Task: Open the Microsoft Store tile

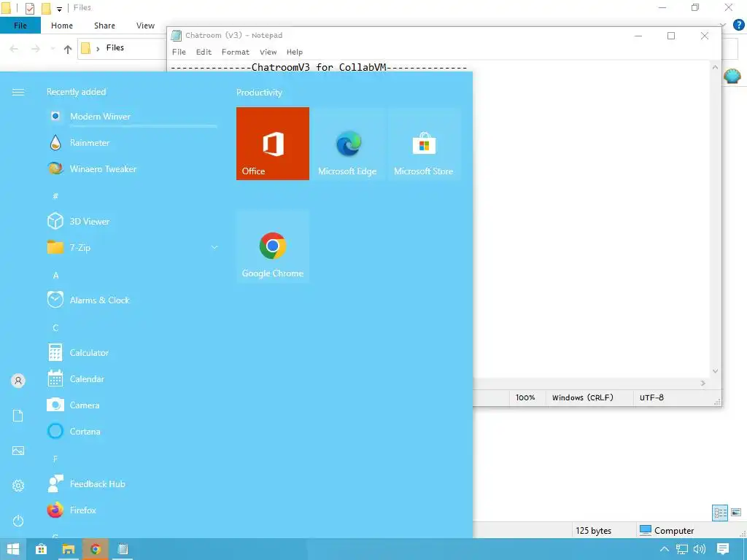Action: 424,144
